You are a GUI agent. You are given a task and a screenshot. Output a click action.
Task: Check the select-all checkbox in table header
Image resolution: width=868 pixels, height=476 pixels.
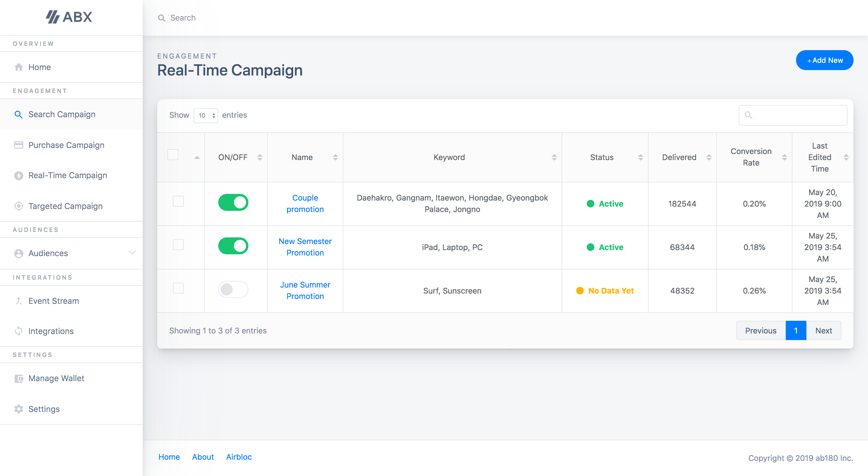[x=173, y=155]
